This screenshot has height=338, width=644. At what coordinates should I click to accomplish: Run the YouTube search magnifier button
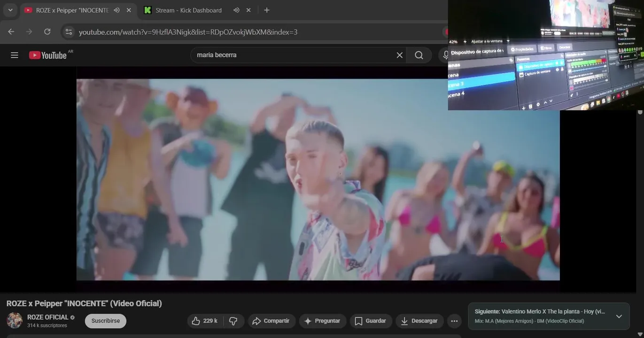point(419,55)
